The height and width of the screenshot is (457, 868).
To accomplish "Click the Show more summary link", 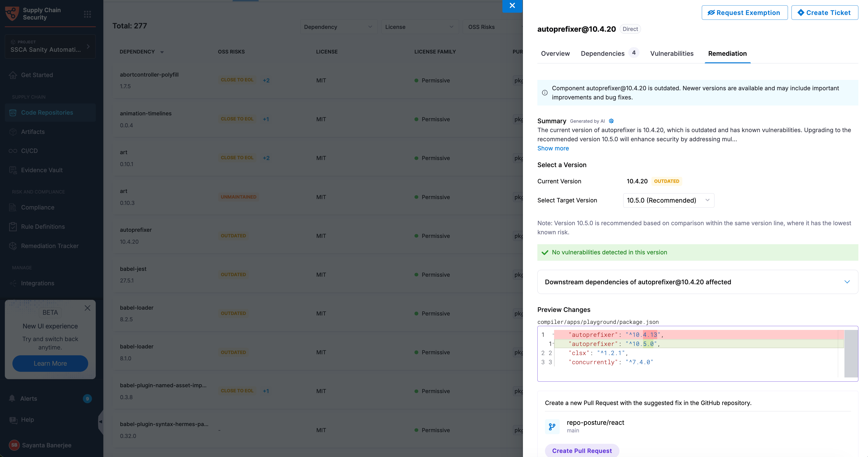I will [x=553, y=148].
